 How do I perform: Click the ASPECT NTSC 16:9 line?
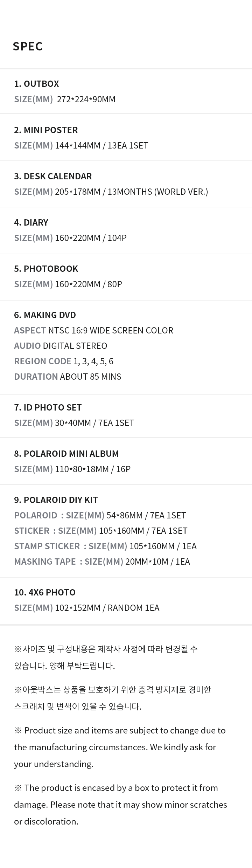click(93, 330)
